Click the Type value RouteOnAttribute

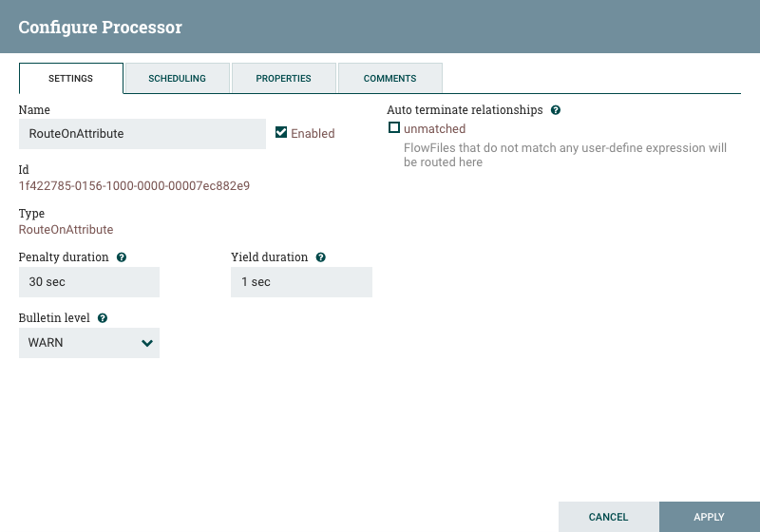(66, 230)
